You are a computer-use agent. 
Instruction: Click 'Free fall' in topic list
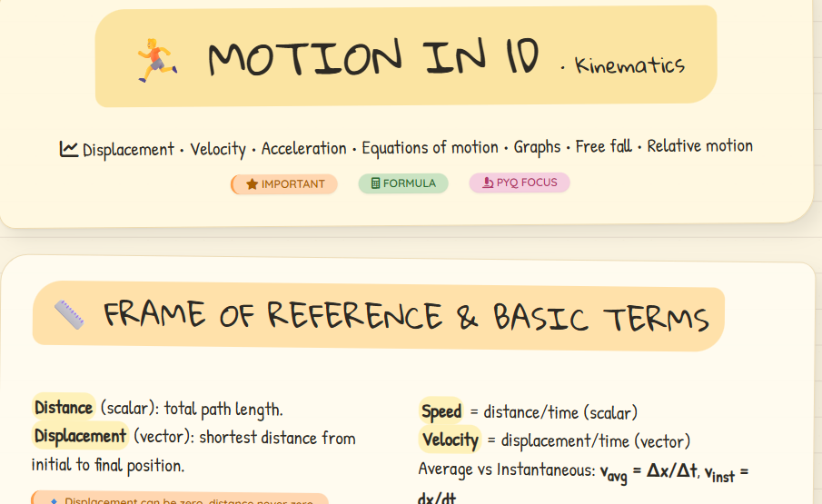tap(603, 146)
